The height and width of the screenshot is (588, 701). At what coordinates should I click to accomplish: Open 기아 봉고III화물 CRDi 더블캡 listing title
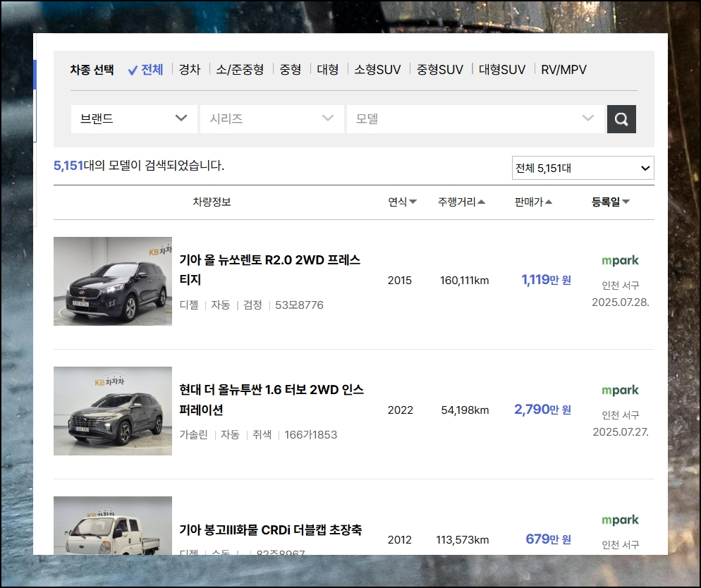point(271,530)
